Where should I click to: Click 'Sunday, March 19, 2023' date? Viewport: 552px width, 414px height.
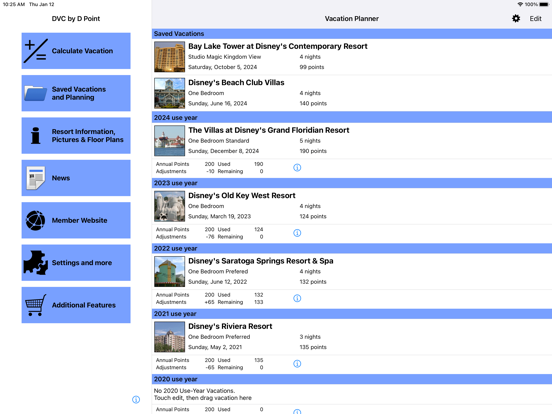[x=219, y=217]
